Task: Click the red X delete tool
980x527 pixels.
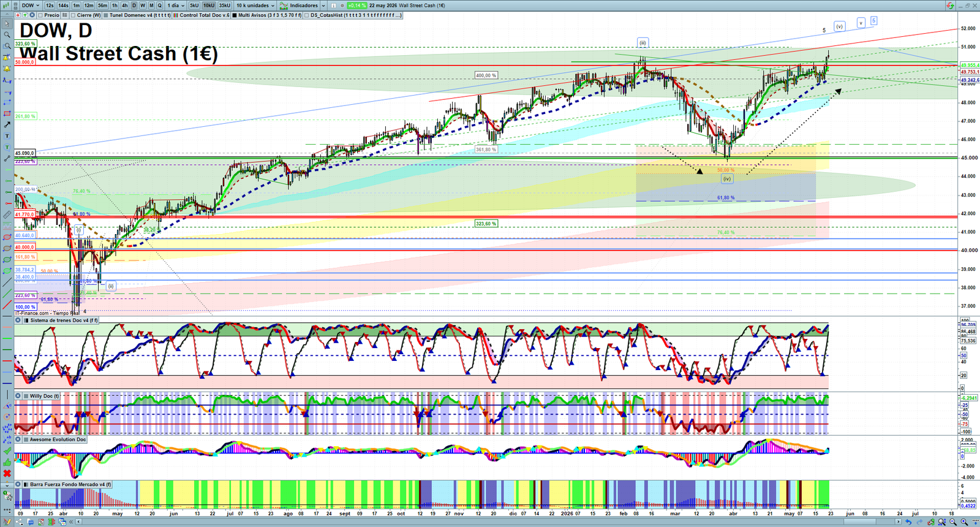Action: 7,472
